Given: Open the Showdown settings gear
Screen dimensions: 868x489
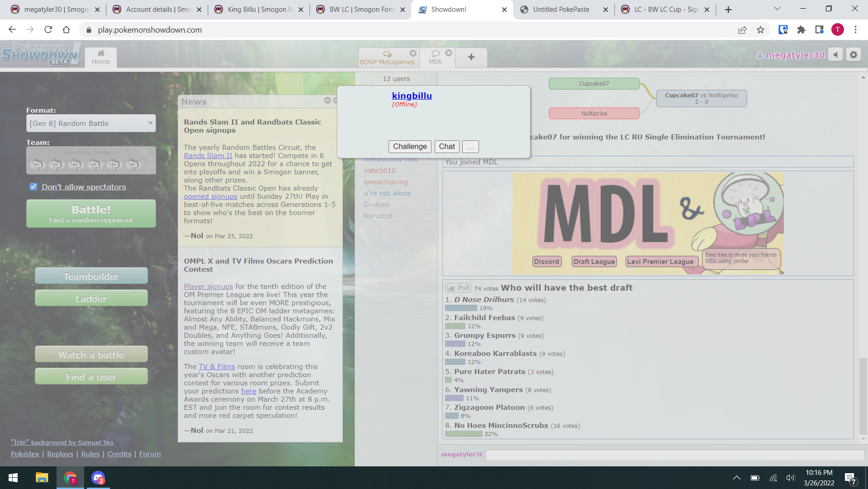Looking at the screenshot, I should [853, 55].
